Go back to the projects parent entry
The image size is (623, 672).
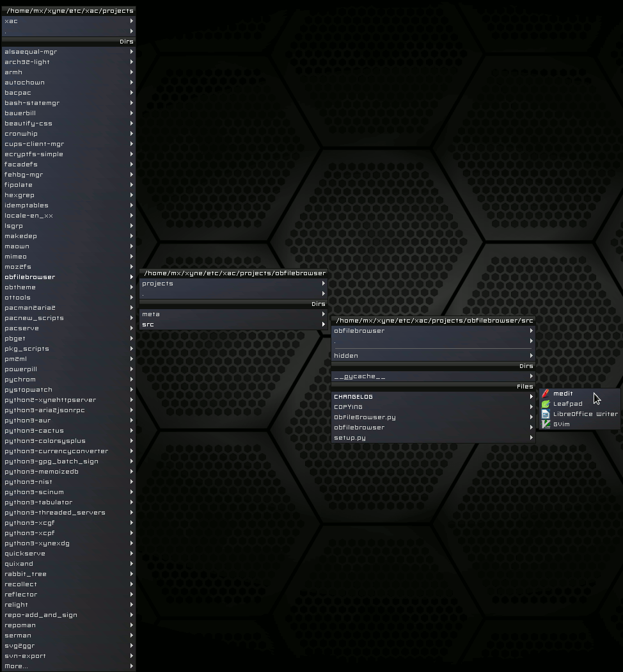point(157,284)
